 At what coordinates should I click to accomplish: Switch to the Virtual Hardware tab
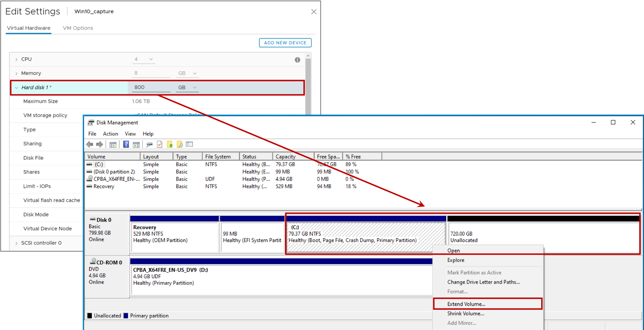pyautogui.click(x=29, y=28)
